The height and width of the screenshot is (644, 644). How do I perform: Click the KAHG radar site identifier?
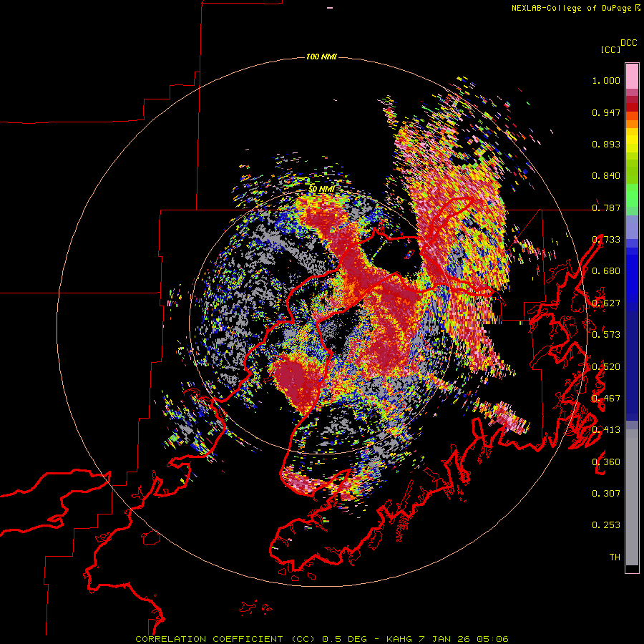coord(399,639)
